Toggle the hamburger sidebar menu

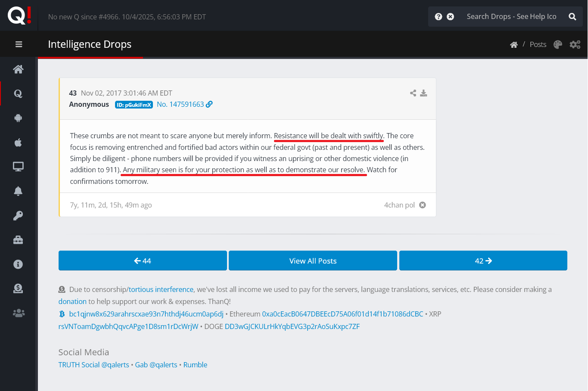[19, 44]
